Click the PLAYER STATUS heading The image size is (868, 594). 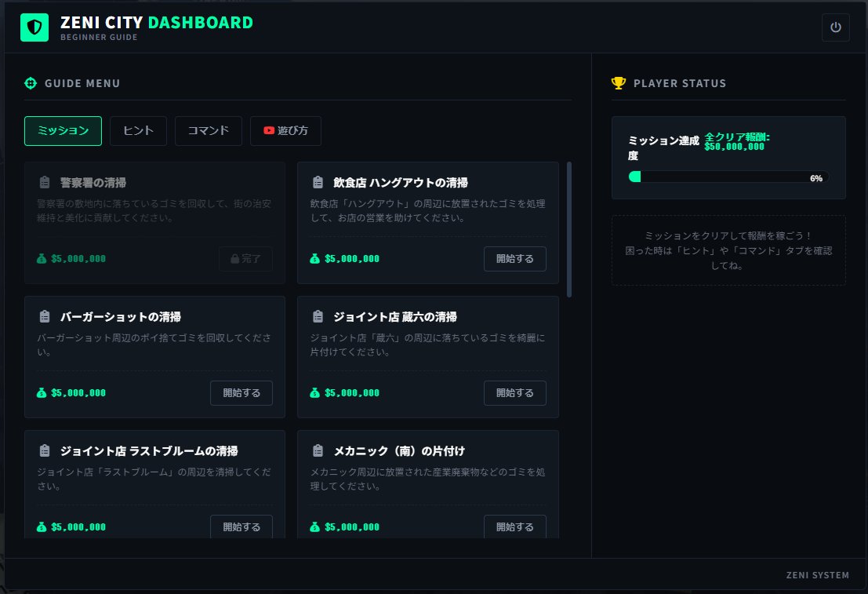(680, 83)
